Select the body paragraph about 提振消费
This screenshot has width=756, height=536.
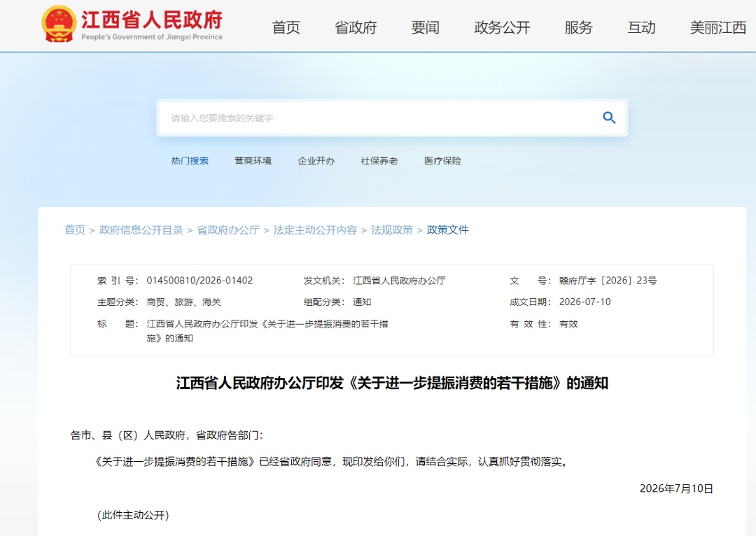(332, 462)
